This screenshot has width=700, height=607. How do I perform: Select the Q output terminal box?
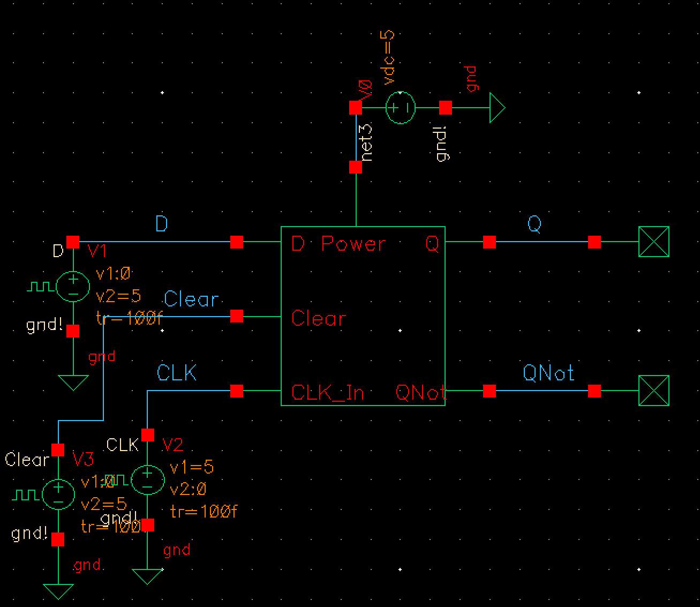(654, 242)
